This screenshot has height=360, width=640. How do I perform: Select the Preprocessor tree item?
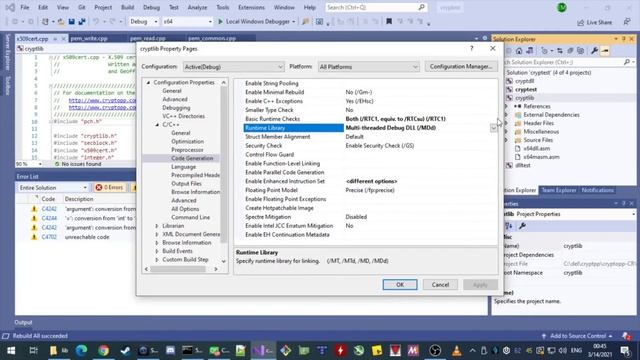tap(187, 150)
